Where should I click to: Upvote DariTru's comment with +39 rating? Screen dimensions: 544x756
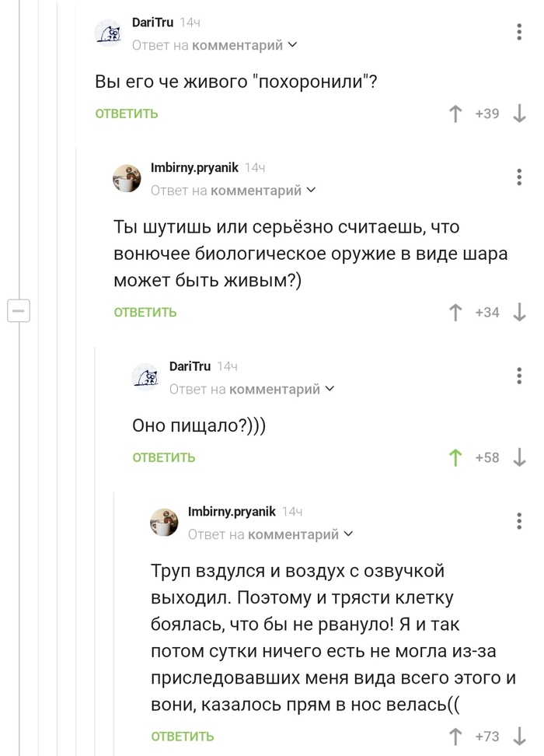point(456,114)
